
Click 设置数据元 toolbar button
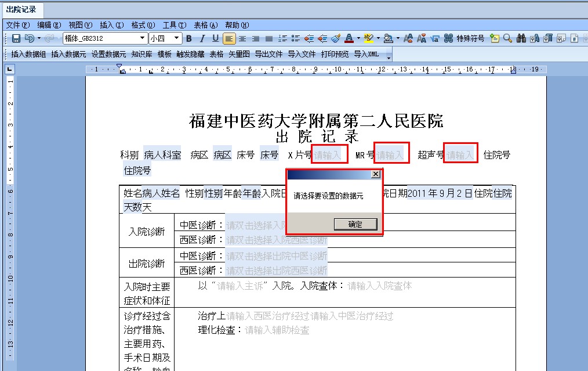(x=109, y=55)
